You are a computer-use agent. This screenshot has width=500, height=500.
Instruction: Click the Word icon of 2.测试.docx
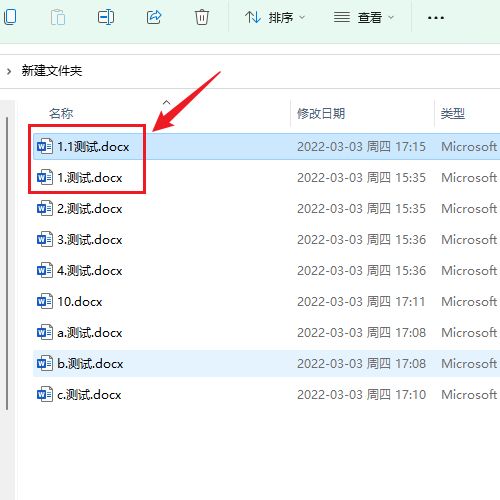pyautogui.click(x=45, y=208)
